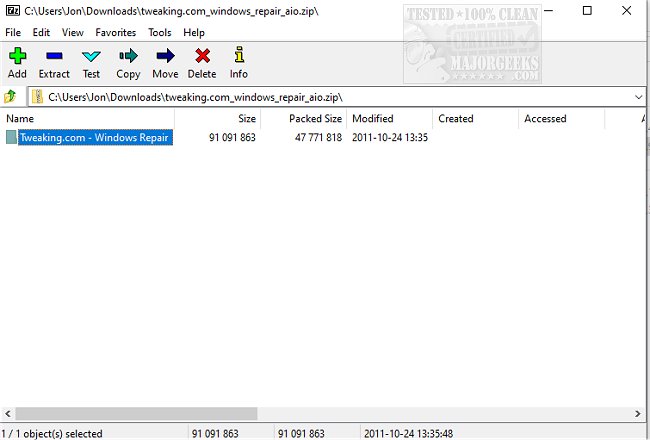Click the Move arrow icon
The height and width of the screenshot is (440, 650).
click(x=165, y=56)
